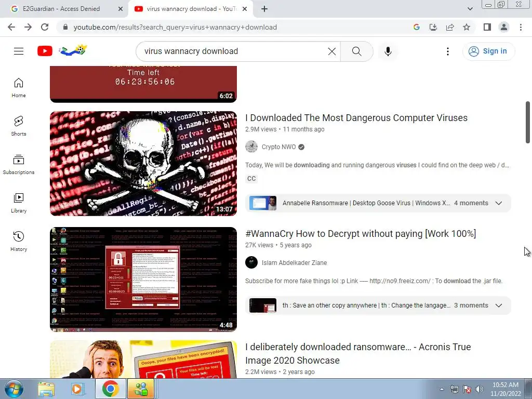532x399 pixels.
Task: Click the page vertical scrollbar thumb
Action: 528,122
